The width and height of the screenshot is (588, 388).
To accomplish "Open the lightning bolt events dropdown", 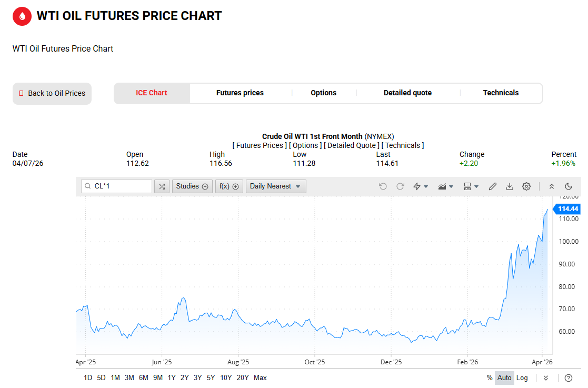I will pyautogui.click(x=421, y=186).
